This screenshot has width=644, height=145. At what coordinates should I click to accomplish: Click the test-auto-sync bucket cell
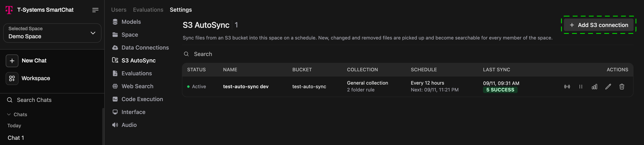point(309,87)
